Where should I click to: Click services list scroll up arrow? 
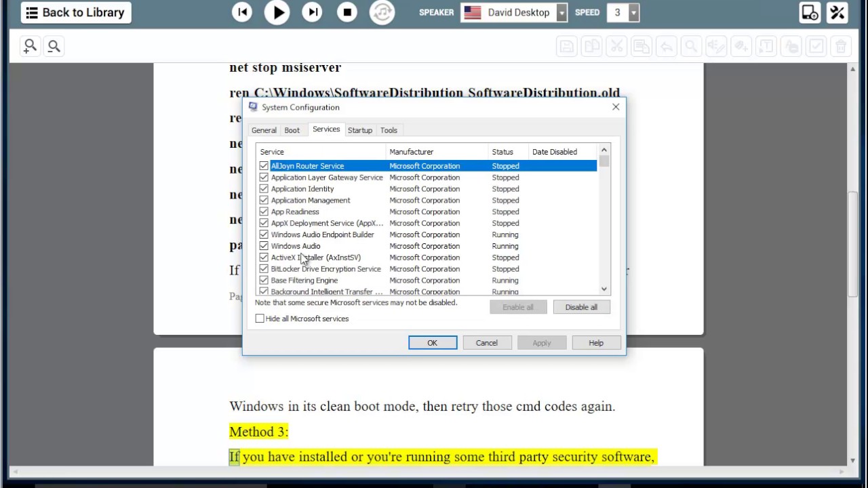click(604, 148)
